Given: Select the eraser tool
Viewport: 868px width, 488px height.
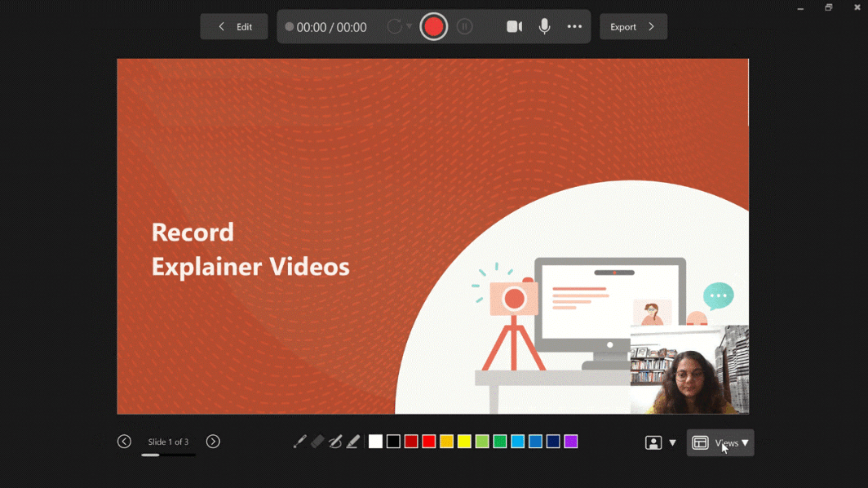Looking at the screenshot, I should coord(317,441).
